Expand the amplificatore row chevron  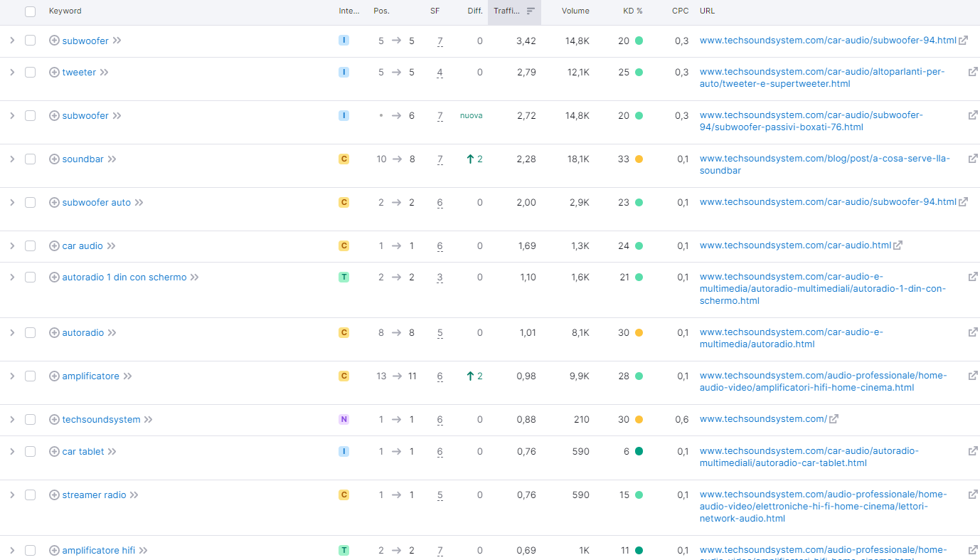point(11,376)
